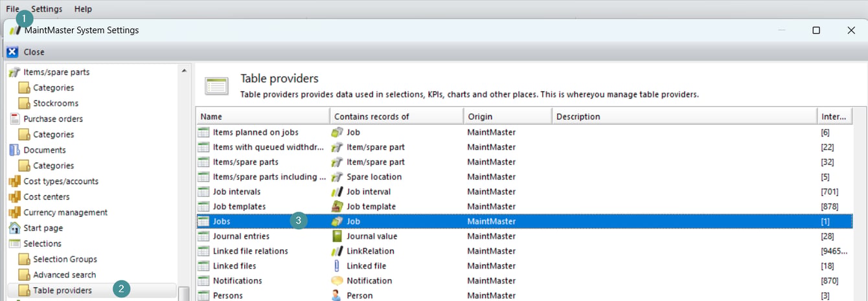The width and height of the screenshot is (868, 301).
Task: Click the Currency management icon
Action: click(14, 212)
